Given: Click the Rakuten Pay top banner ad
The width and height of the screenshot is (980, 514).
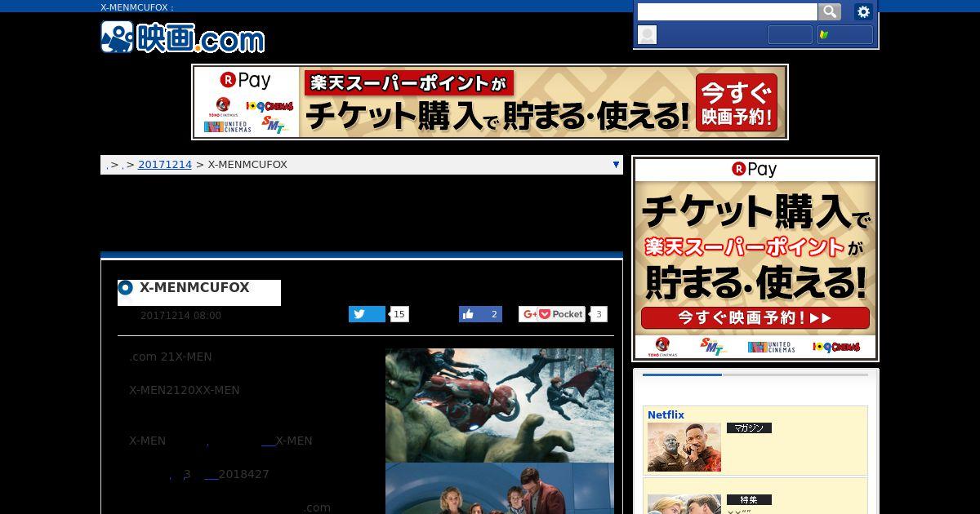Looking at the screenshot, I should (x=490, y=102).
